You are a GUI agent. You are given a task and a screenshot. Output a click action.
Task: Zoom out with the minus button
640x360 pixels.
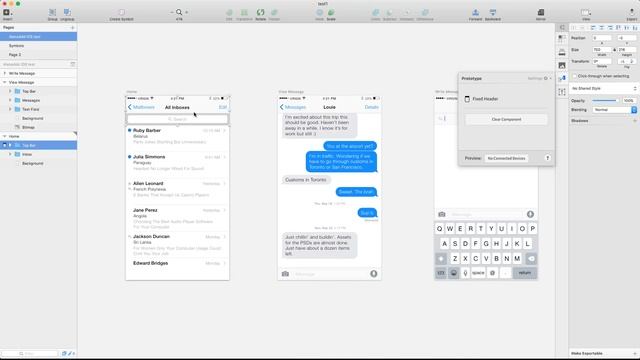172,12
